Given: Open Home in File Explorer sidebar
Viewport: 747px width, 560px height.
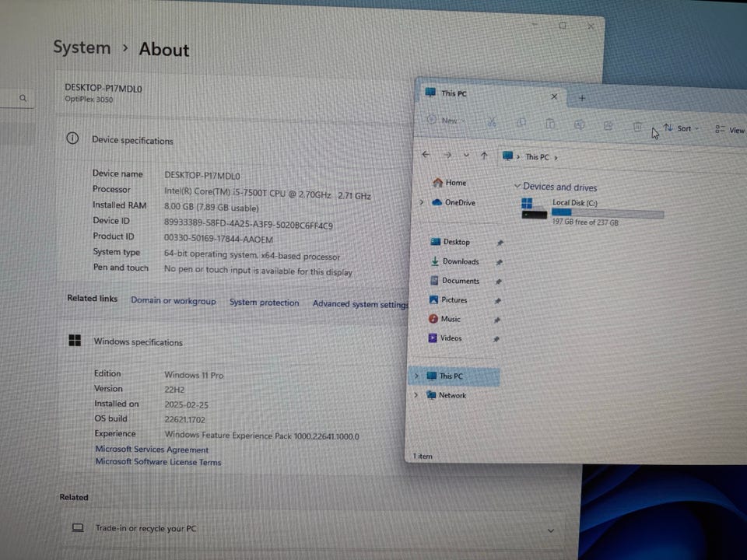Looking at the screenshot, I should (450, 182).
